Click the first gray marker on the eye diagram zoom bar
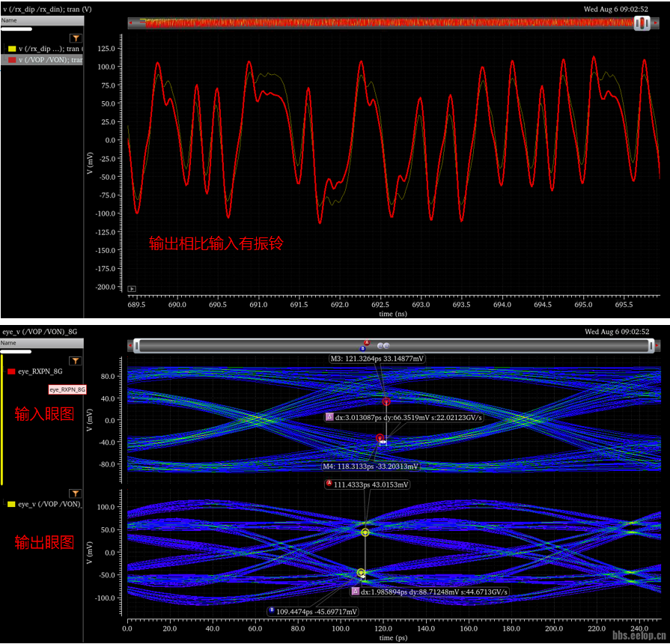 point(380,346)
